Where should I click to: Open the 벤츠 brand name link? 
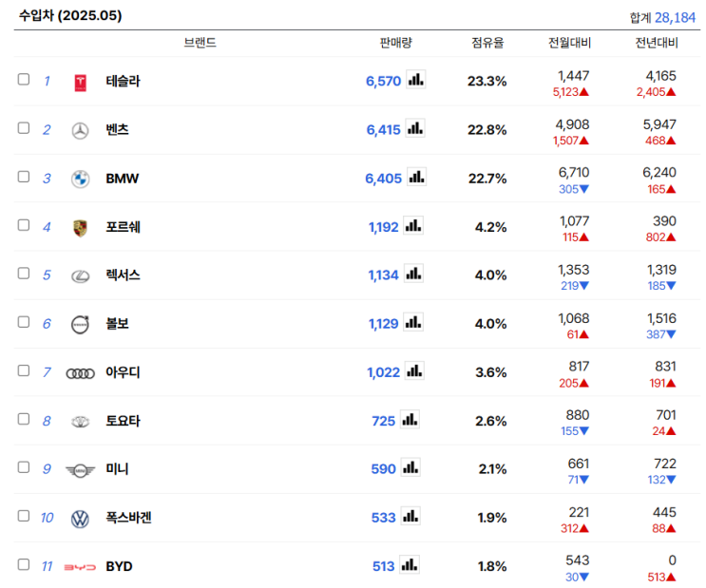[117, 130]
